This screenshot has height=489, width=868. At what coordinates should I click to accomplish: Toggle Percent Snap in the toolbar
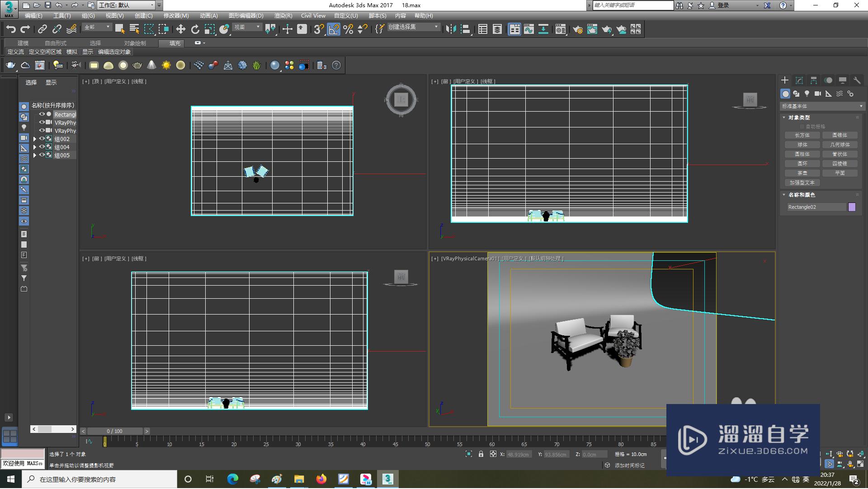[x=348, y=29]
